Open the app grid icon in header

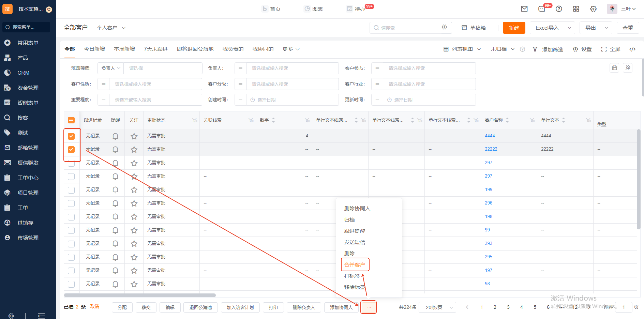(x=576, y=9)
